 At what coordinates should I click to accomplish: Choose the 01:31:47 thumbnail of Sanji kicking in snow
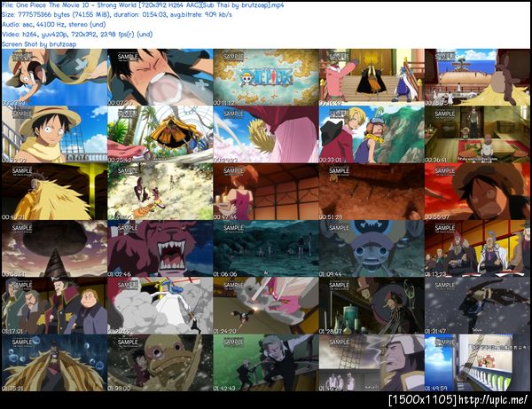point(477,305)
